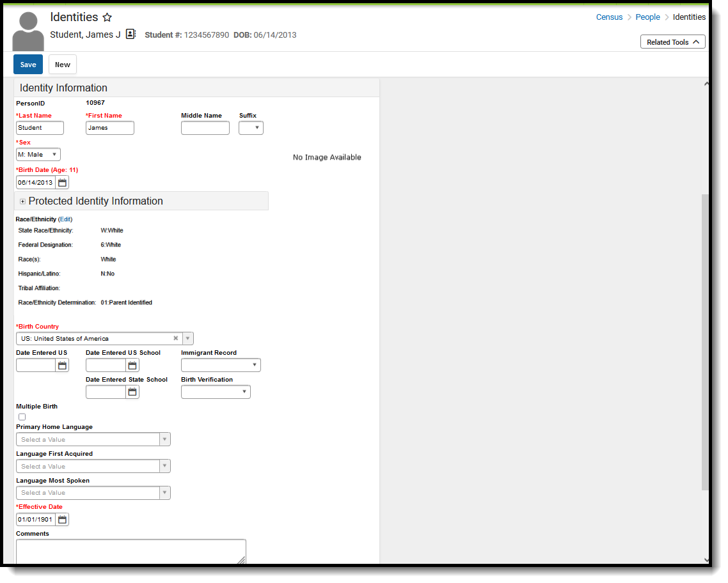Open the Date Entered US calendar picker
This screenshot has width=728, height=583.
point(62,364)
